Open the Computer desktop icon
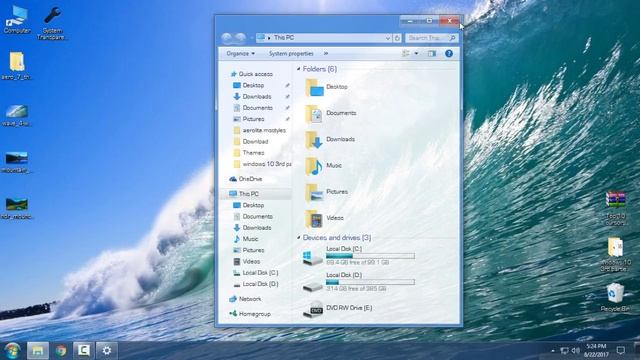 tap(17, 19)
